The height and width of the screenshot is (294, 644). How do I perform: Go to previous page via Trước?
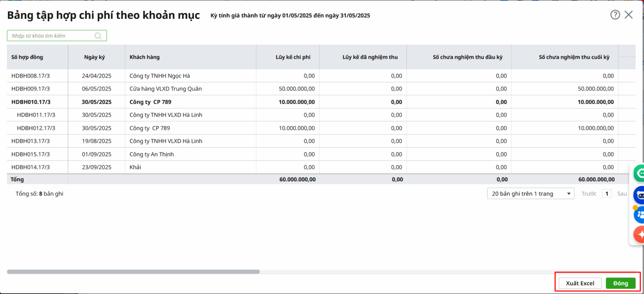588,193
